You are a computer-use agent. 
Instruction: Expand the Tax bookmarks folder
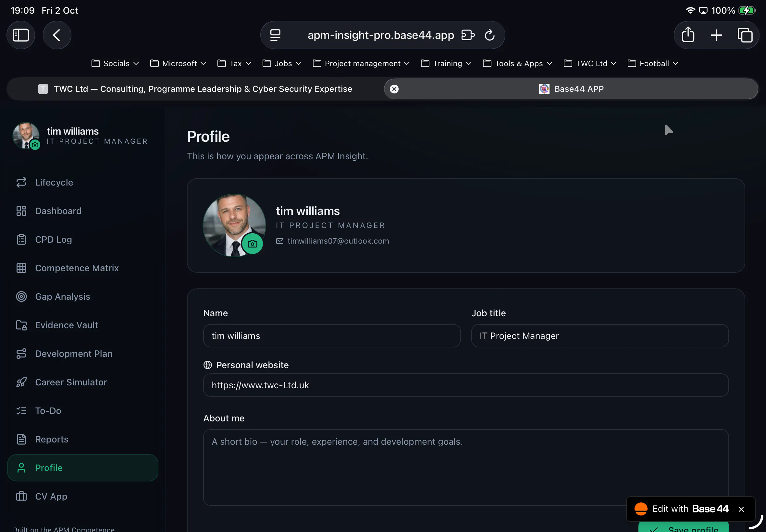point(234,63)
